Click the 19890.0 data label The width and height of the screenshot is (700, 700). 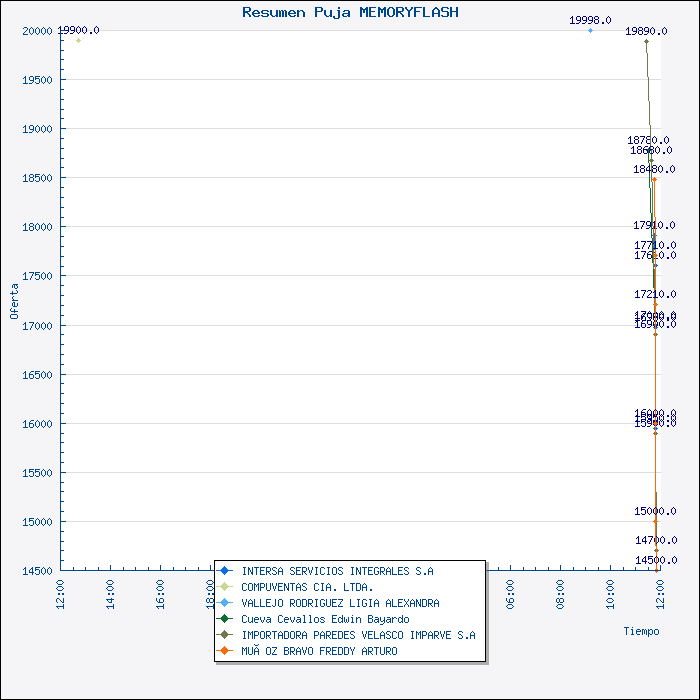[x=646, y=31]
